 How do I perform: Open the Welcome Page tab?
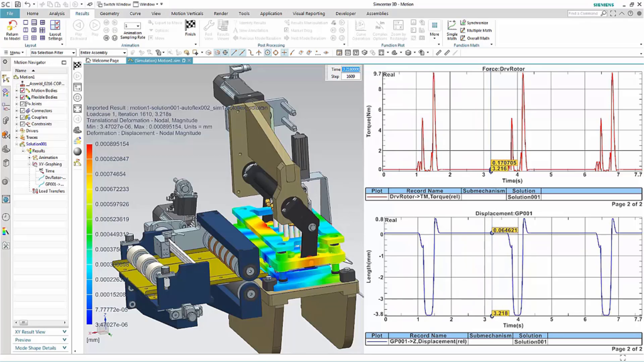[103, 60]
